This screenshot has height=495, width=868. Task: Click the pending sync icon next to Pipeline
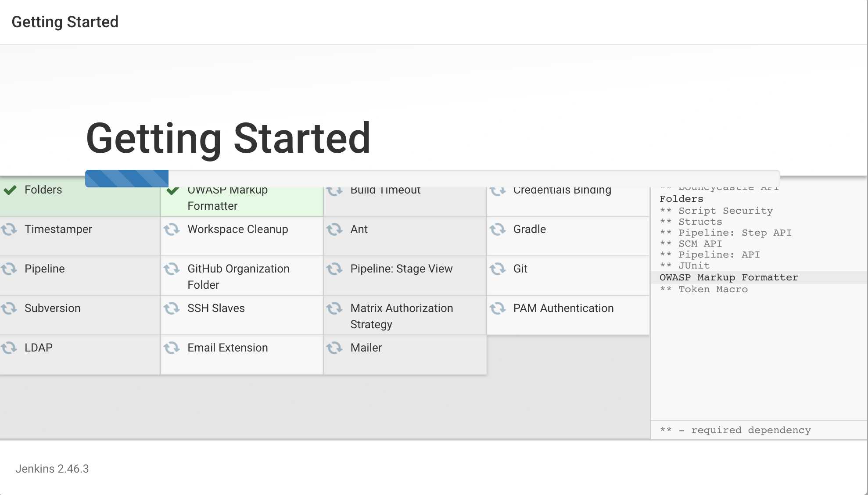pos(9,269)
